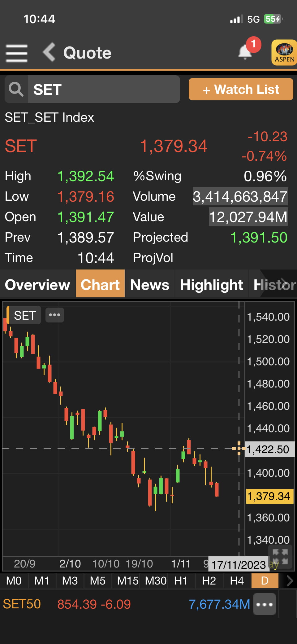The width and height of the screenshot is (297, 644).
Task: Go back using the chevron beside Quote
Action: pyautogui.click(x=49, y=52)
